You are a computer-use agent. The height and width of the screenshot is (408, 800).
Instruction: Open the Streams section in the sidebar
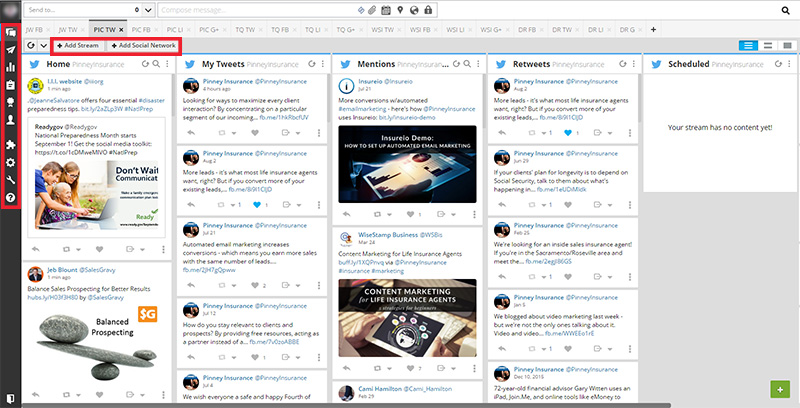10,33
